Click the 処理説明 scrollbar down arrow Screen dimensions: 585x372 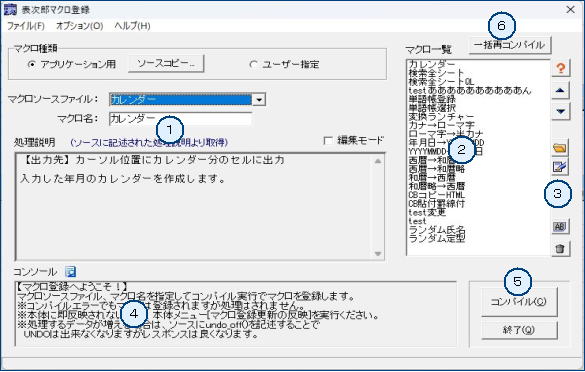click(x=378, y=254)
